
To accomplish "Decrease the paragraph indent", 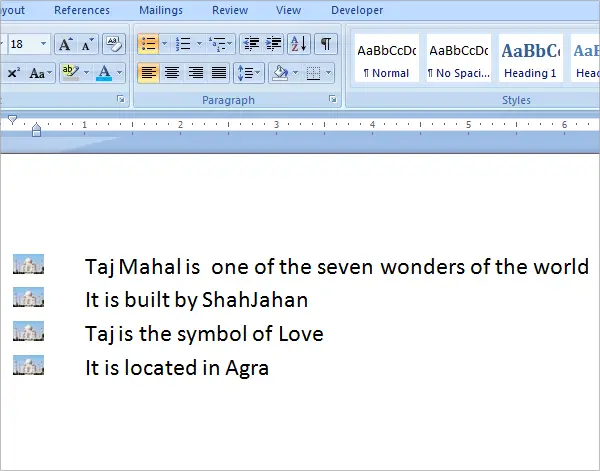I will (x=251, y=44).
